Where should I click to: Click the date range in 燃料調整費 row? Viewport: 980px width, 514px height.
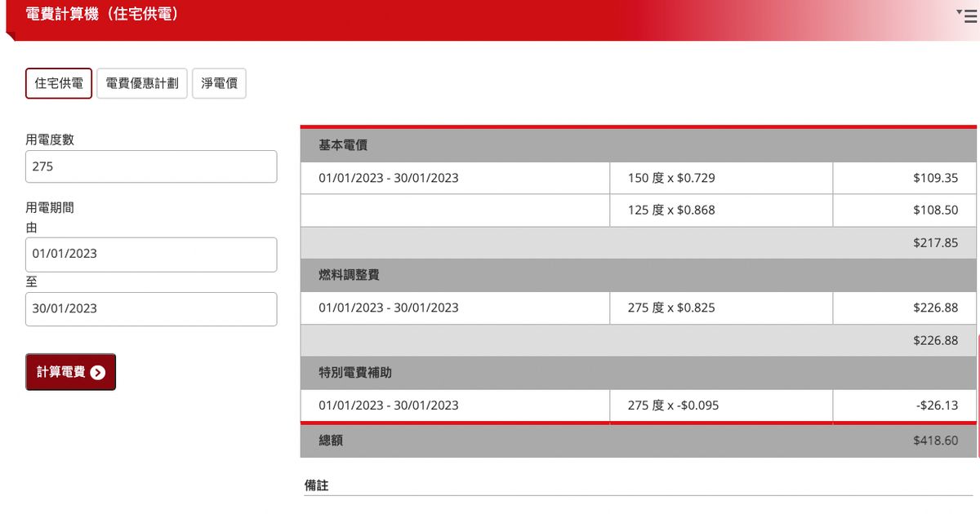[389, 308]
